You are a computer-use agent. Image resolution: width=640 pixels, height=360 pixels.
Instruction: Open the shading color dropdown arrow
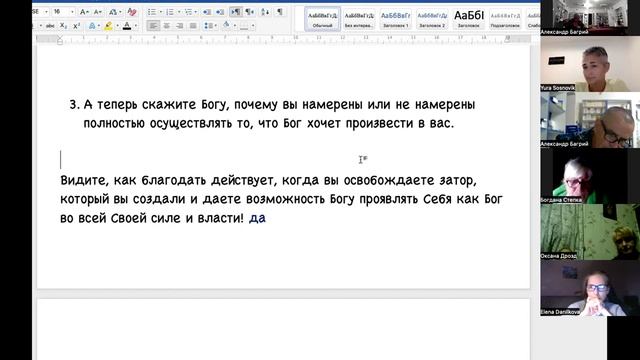point(235,26)
